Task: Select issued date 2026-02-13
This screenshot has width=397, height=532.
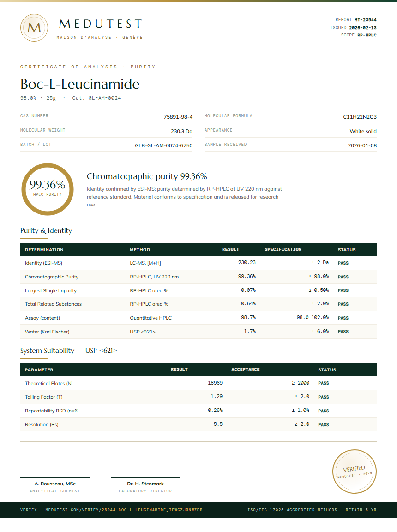Action: [x=363, y=28]
